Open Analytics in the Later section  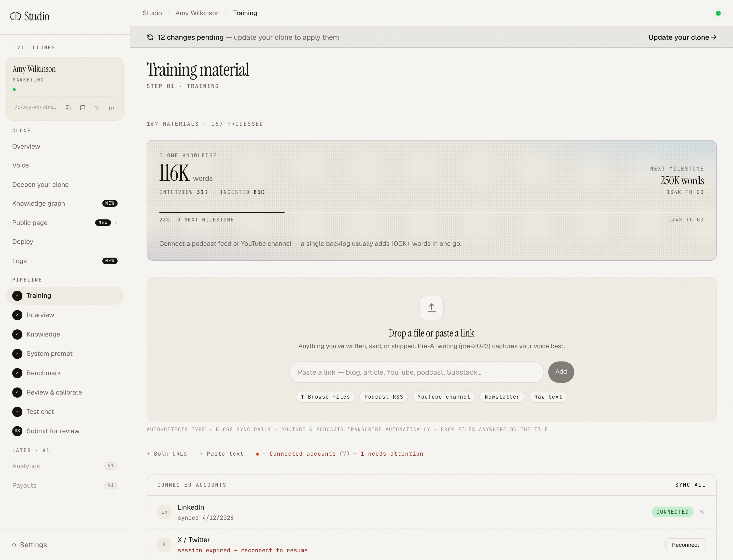(65, 466)
